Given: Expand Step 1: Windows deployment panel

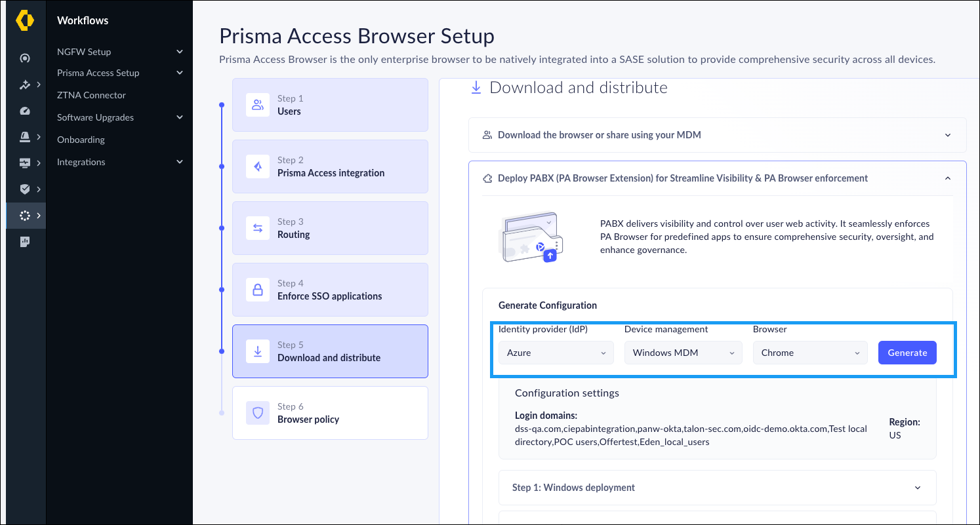Looking at the screenshot, I should (717, 487).
